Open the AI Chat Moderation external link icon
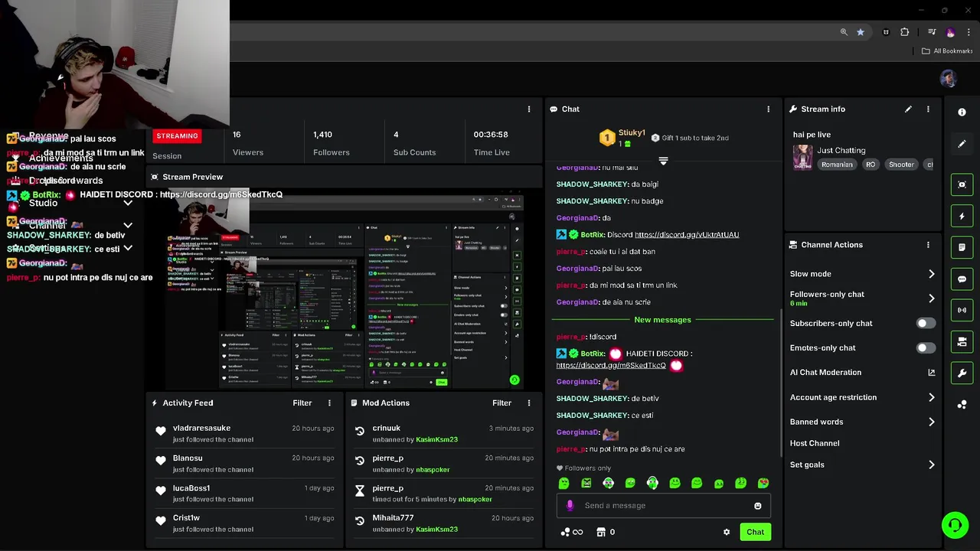 click(x=931, y=373)
